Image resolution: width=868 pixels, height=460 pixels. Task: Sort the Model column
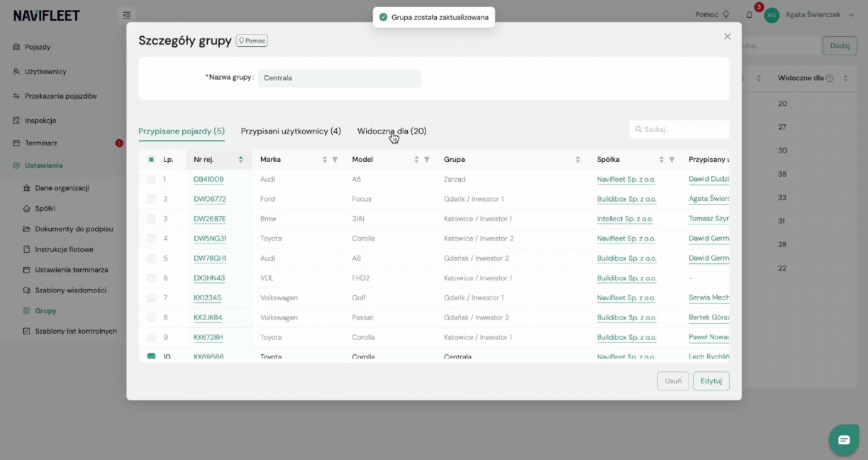[x=416, y=160]
